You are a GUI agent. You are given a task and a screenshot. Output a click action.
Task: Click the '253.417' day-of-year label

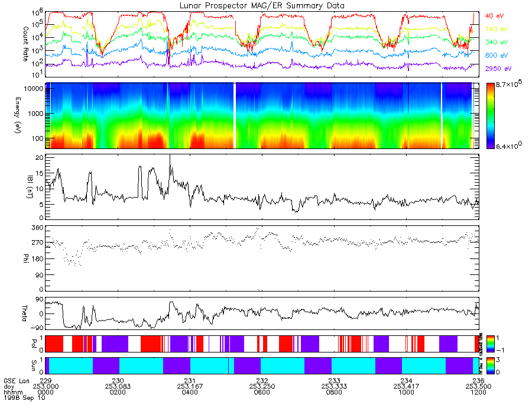tap(406, 387)
